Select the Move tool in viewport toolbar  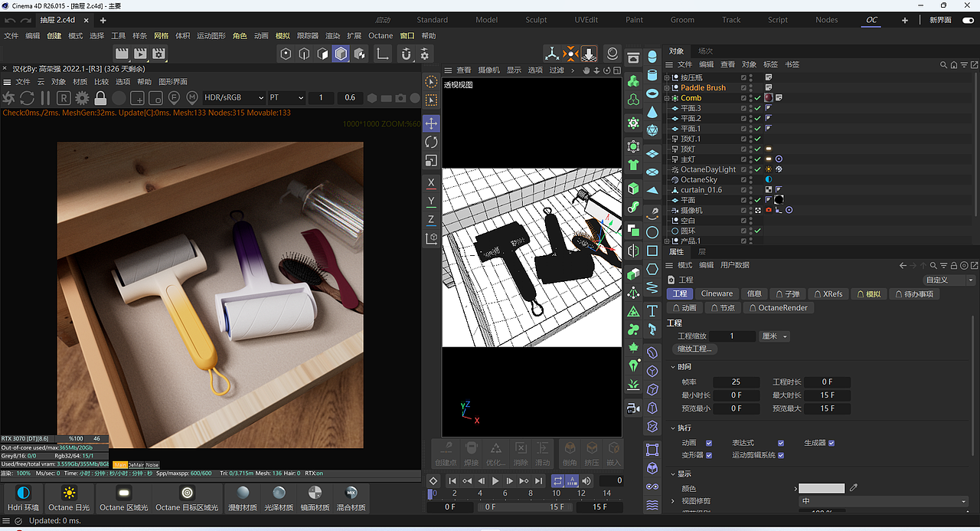click(x=431, y=123)
